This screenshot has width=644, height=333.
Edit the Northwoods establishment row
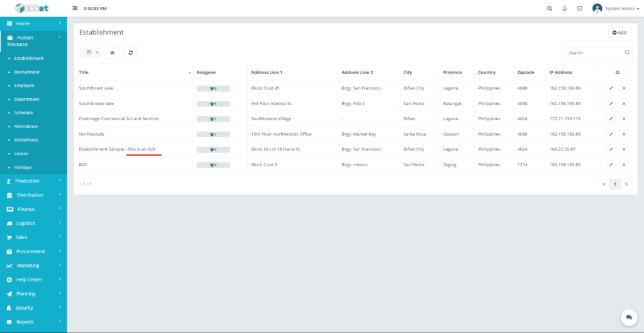tap(611, 134)
